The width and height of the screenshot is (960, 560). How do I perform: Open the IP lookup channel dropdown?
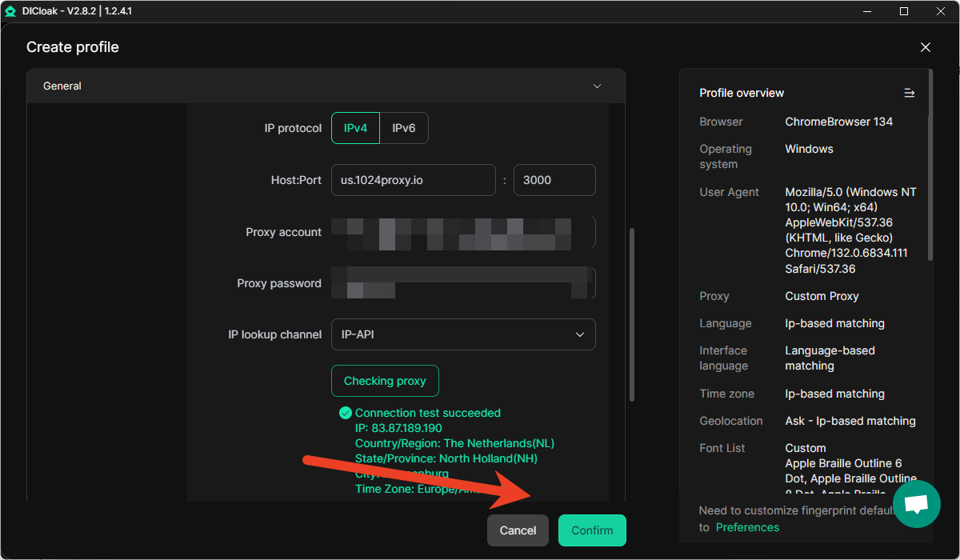(462, 334)
